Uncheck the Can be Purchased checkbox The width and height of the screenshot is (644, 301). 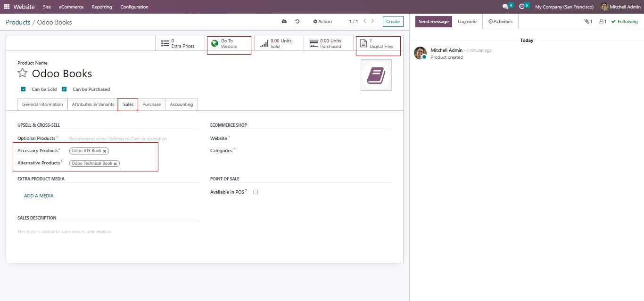click(64, 89)
